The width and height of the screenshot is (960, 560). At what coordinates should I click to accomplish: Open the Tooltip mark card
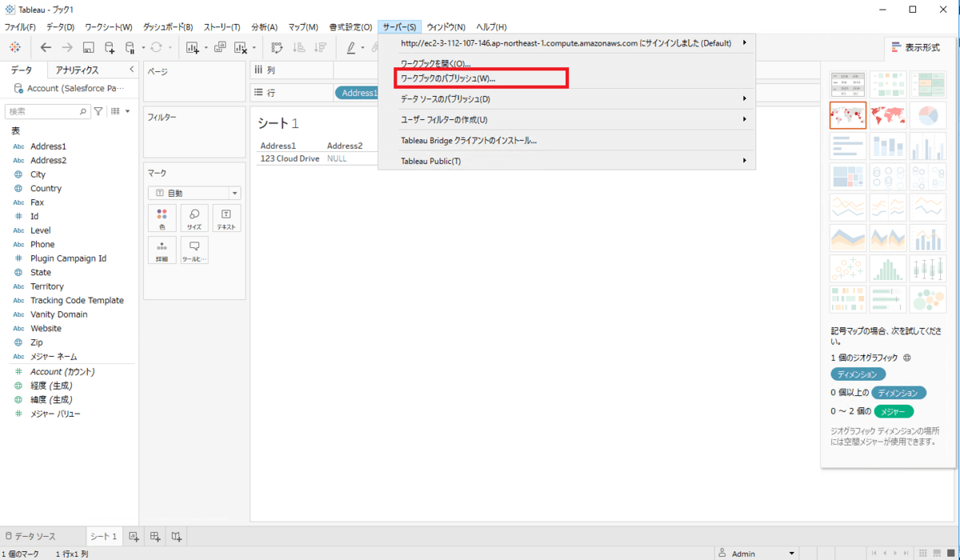pyautogui.click(x=194, y=250)
